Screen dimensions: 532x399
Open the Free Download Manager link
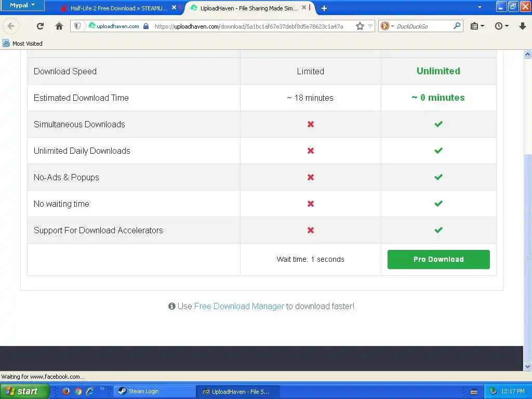(239, 306)
